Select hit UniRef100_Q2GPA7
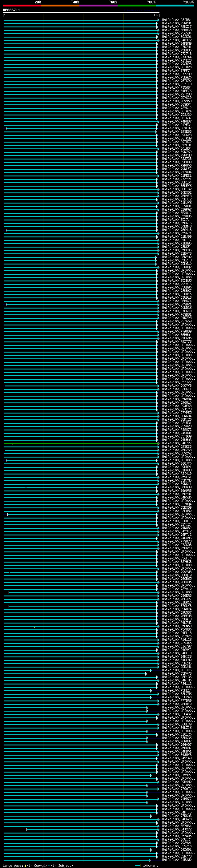Image resolution: width=197 pixels, height=868 pixels. point(176,210)
